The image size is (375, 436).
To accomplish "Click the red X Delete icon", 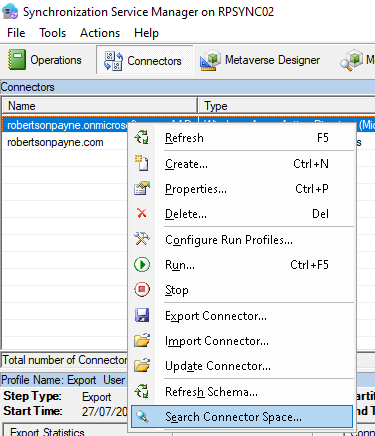I will click(x=142, y=213).
